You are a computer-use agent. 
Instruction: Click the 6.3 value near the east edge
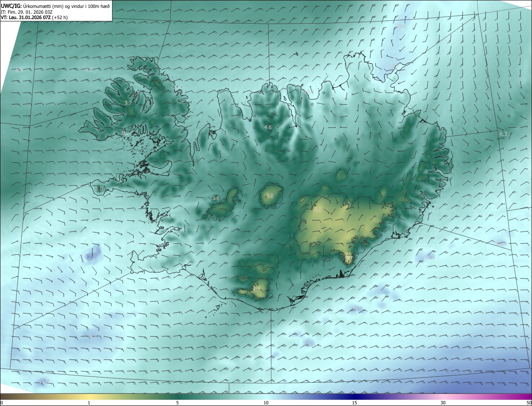[503, 134]
